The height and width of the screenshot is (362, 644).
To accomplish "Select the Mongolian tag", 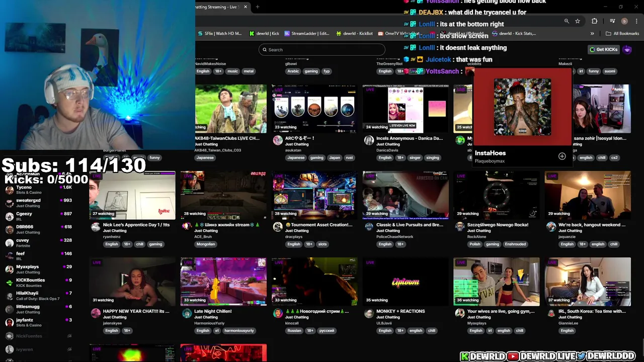I will 206,244.
